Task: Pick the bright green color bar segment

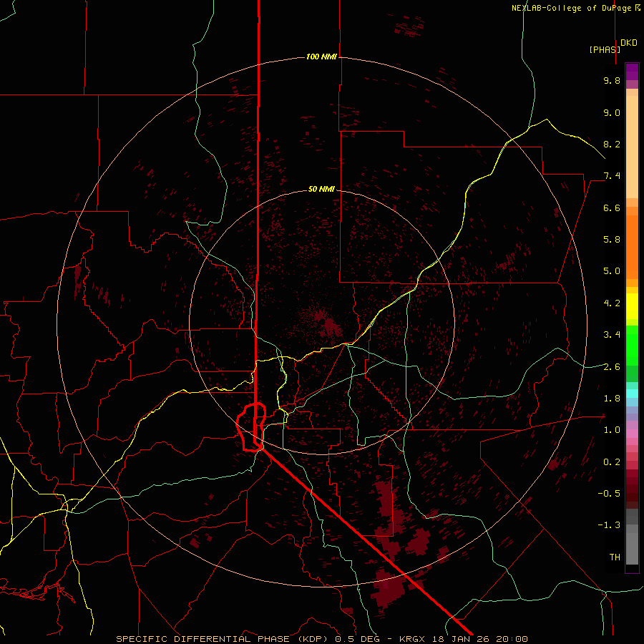Action: (632, 345)
